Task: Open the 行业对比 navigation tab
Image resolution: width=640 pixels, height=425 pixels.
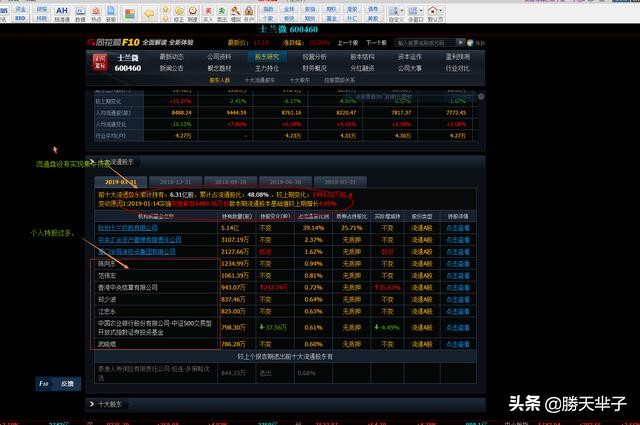Action: click(458, 68)
